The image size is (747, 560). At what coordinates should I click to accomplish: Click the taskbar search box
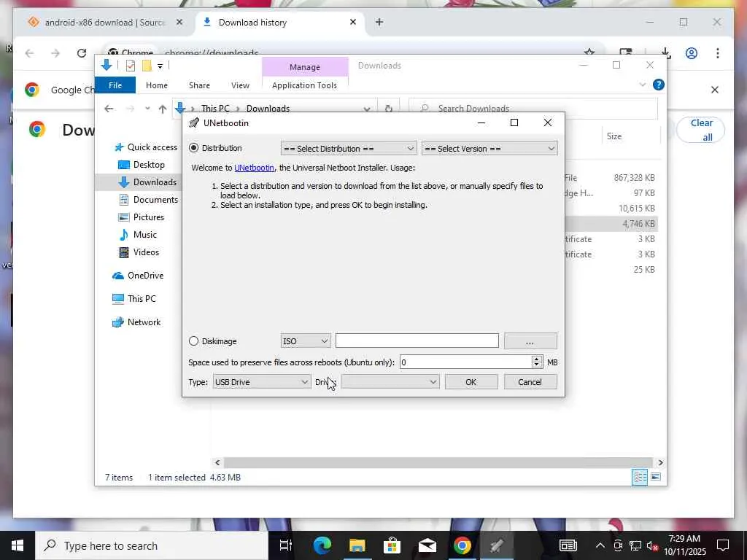(152, 545)
